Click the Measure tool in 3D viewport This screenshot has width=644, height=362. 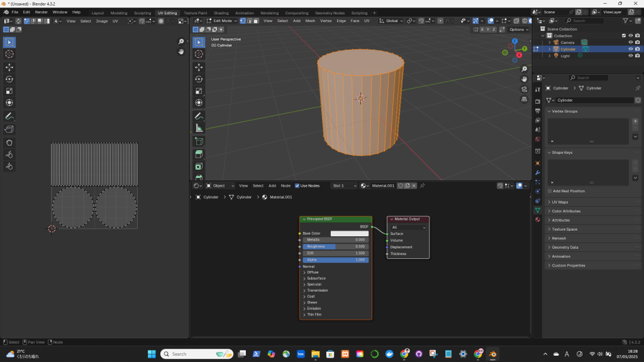coord(199,129)
